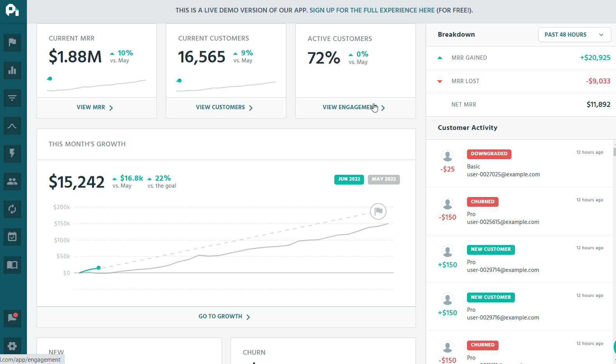This screenshot has height=364, width=616.
Task: Click View MRR link
Action: pos(95,107)
